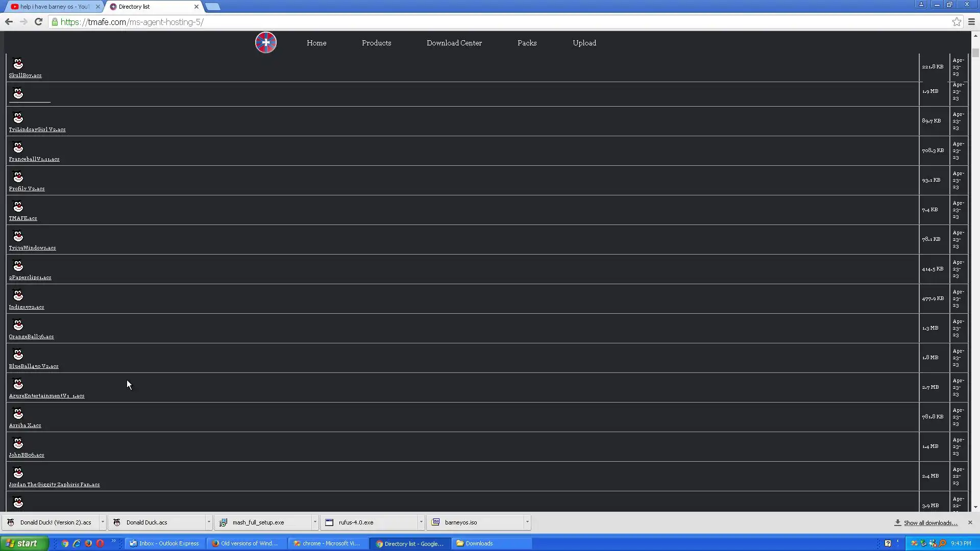Close the downloads bar
The image size is (980, 551).
click(x=970, y=522)
